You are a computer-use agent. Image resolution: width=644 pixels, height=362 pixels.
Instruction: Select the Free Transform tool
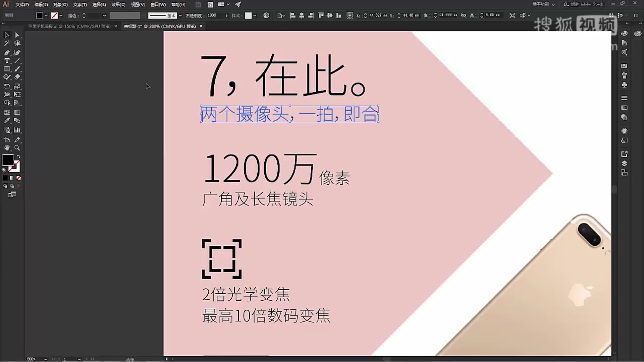point(17,95)
